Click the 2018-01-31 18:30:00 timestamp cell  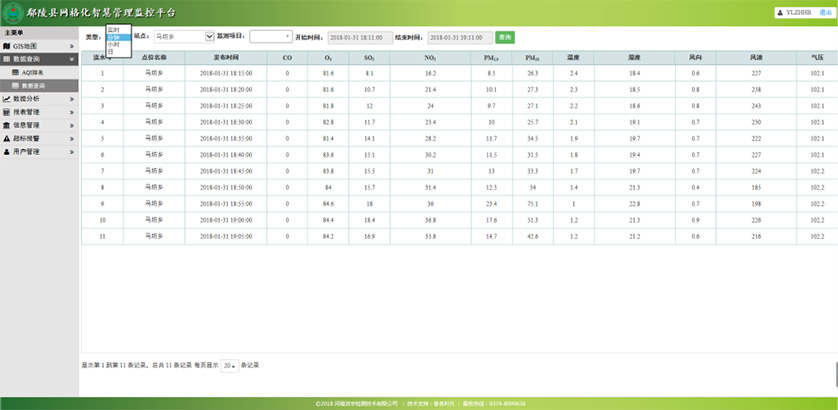(x=226, y=122)
